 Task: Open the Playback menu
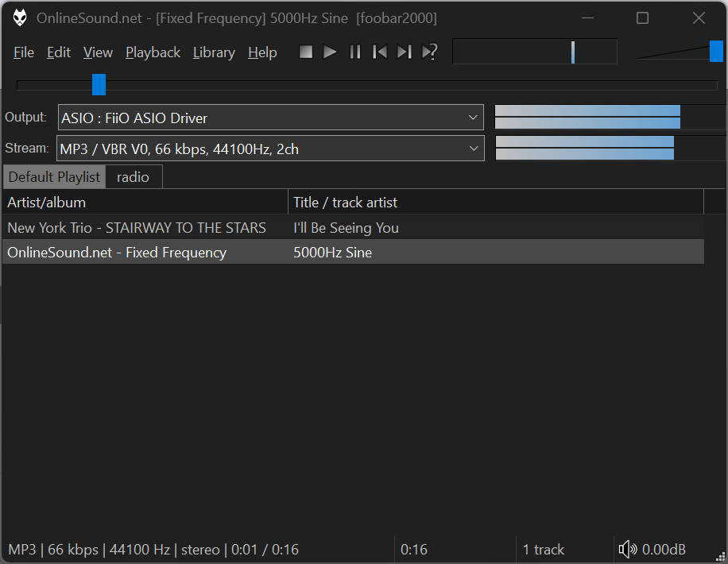pos(153,52)
